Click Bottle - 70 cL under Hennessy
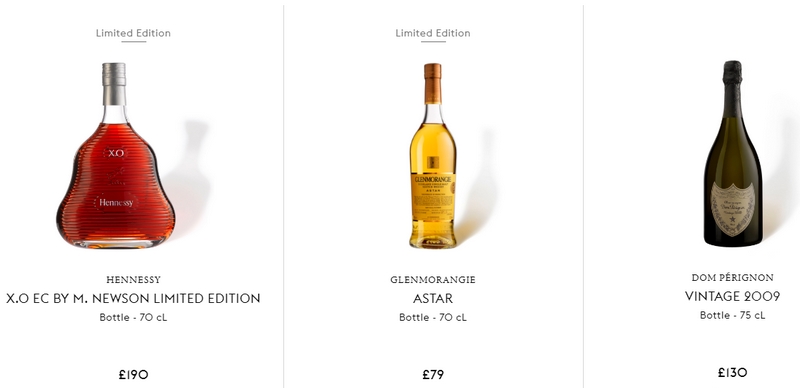 tap(133, 317)
